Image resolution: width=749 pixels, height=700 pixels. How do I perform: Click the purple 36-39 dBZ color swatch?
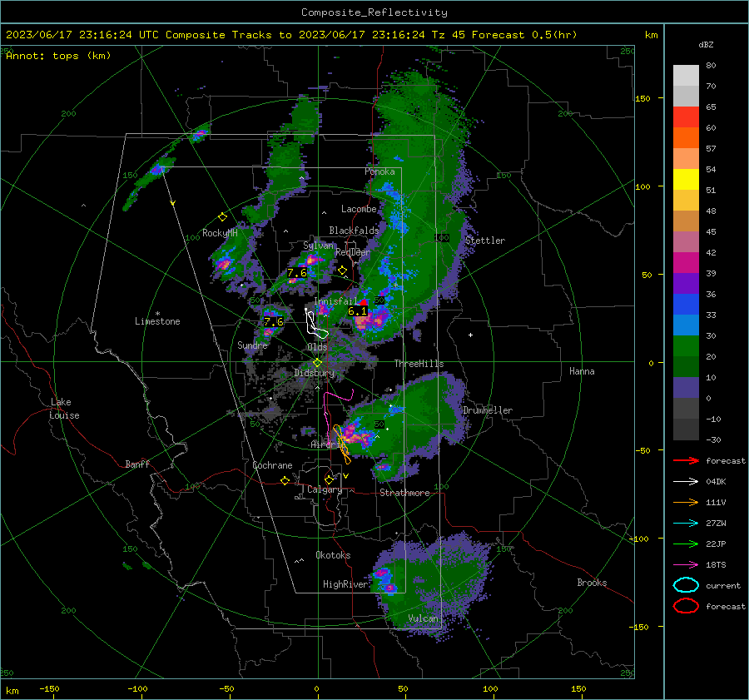686,284
